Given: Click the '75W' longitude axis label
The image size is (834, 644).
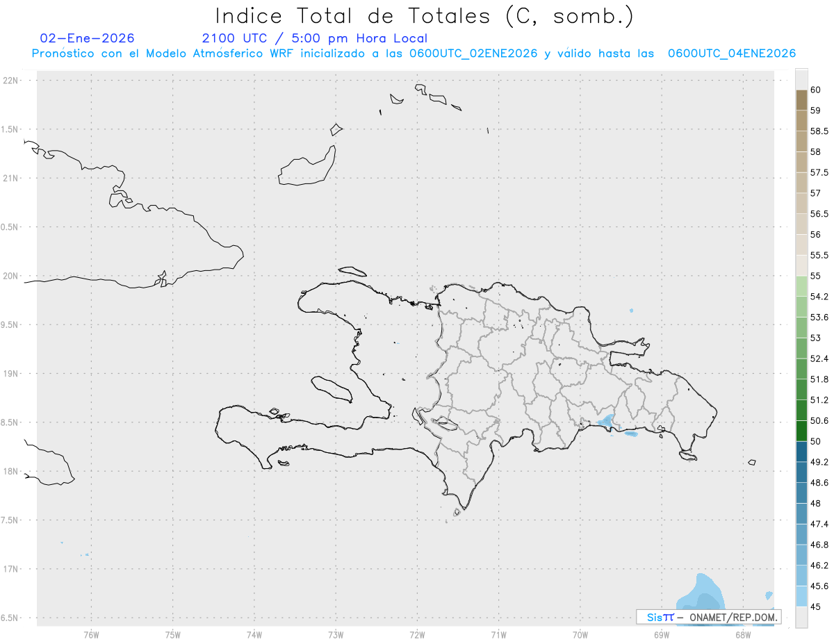Looking at the screenshot, I should [173, 635].
